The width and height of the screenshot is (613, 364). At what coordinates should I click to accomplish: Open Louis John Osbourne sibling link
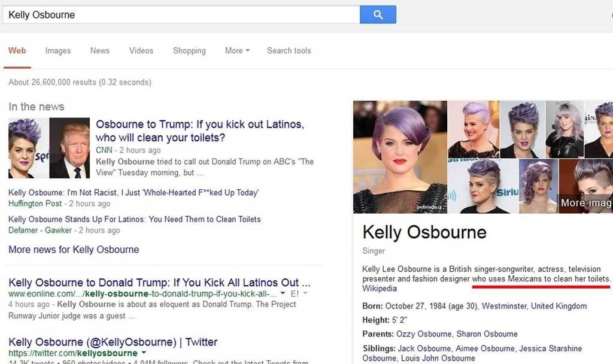[x=438, y=358]
